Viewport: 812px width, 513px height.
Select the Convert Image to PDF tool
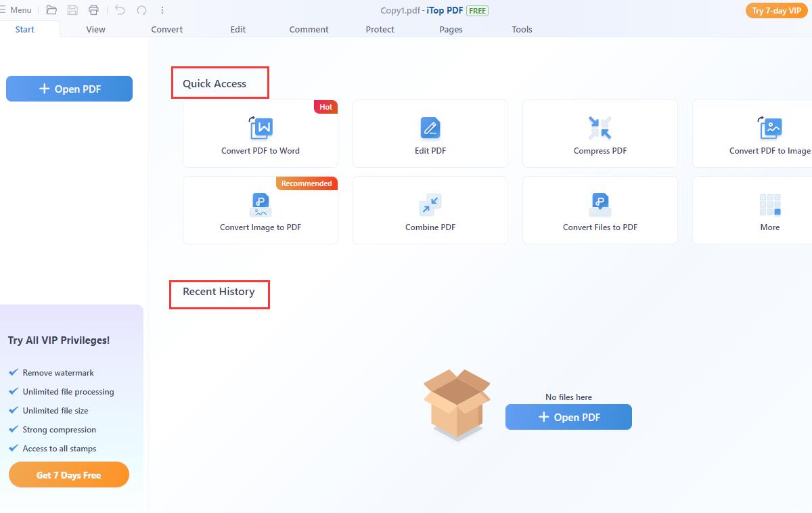click(x=260, y=210)
